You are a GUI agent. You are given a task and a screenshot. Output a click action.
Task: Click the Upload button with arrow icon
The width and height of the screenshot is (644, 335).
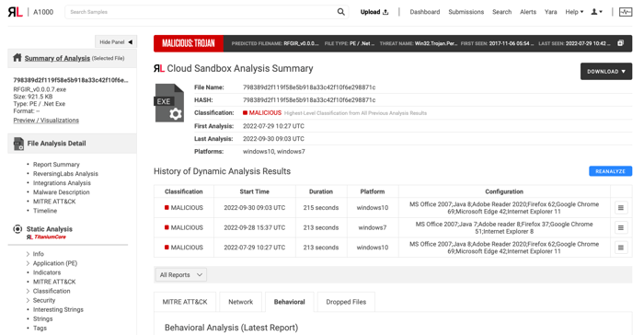pyautogui.click(x=374, y=12)
